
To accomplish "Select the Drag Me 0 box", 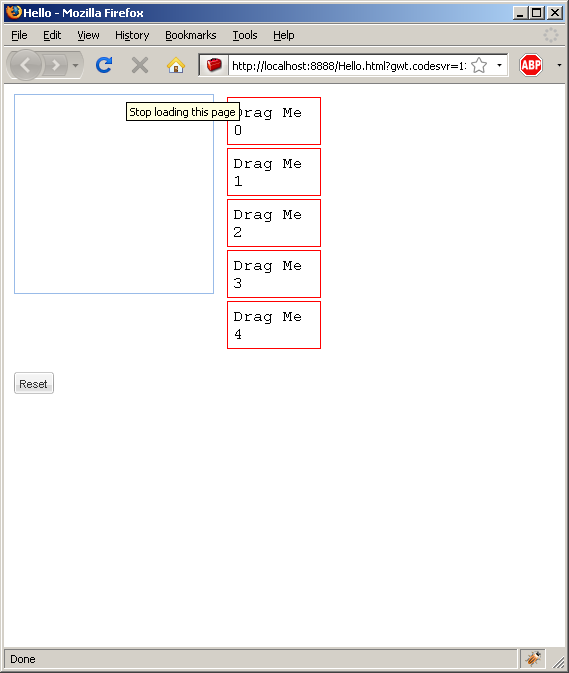I will [x=274, y=121].
